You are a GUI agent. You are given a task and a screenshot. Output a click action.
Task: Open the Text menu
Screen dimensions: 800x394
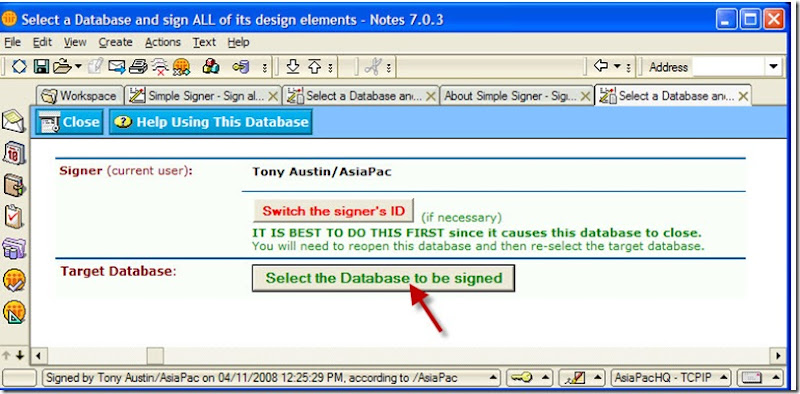(x=204, y=42)
